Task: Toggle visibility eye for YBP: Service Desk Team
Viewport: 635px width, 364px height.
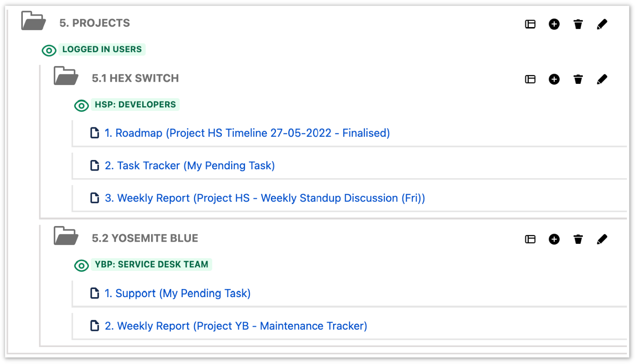Action: click(81, 265)
